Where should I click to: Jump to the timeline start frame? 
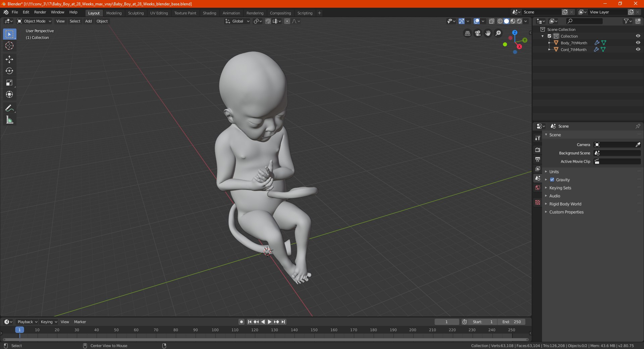(x=250, y=322)
